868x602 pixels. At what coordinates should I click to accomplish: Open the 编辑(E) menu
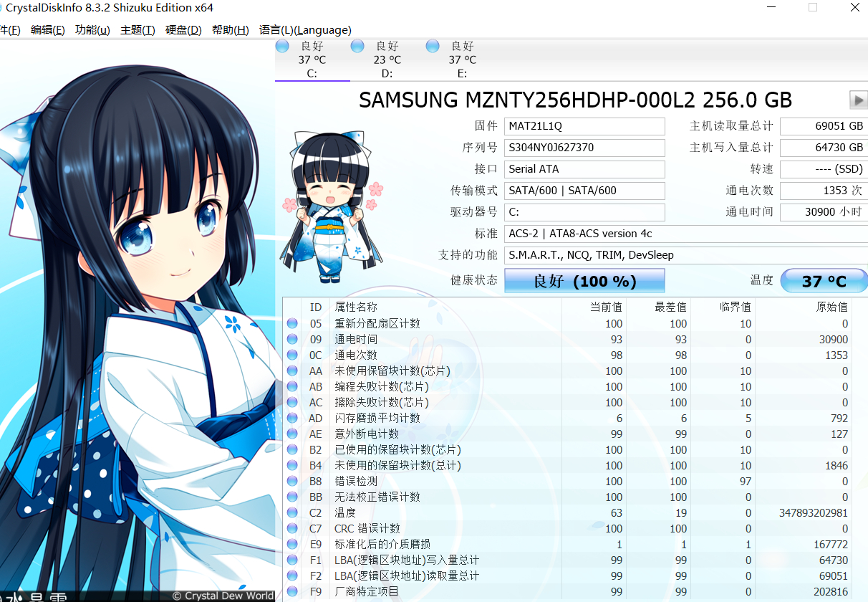click(x=48, y=29)
